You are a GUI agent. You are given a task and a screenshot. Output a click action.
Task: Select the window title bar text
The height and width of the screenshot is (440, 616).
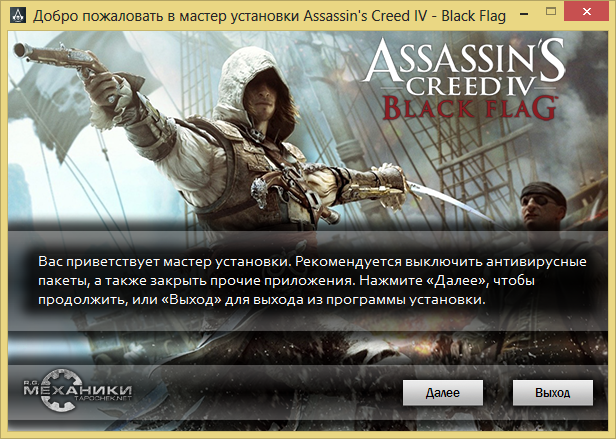(x=270, y=16)
